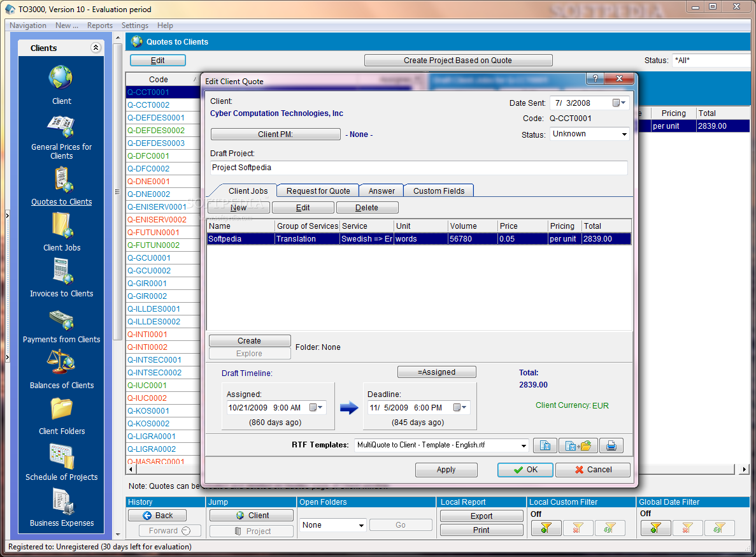Open the Settings menu
The width and height of the screenshot is (756, 557).
[134, 25]
